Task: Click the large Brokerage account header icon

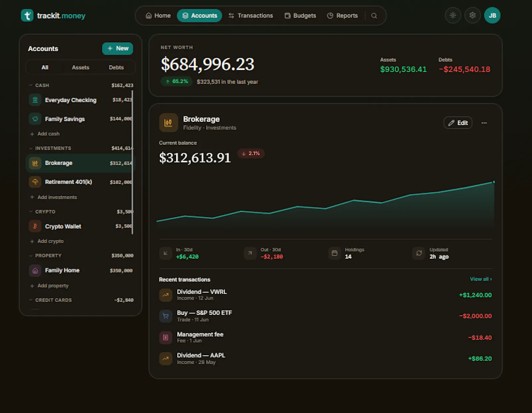Action: point(168,123)
